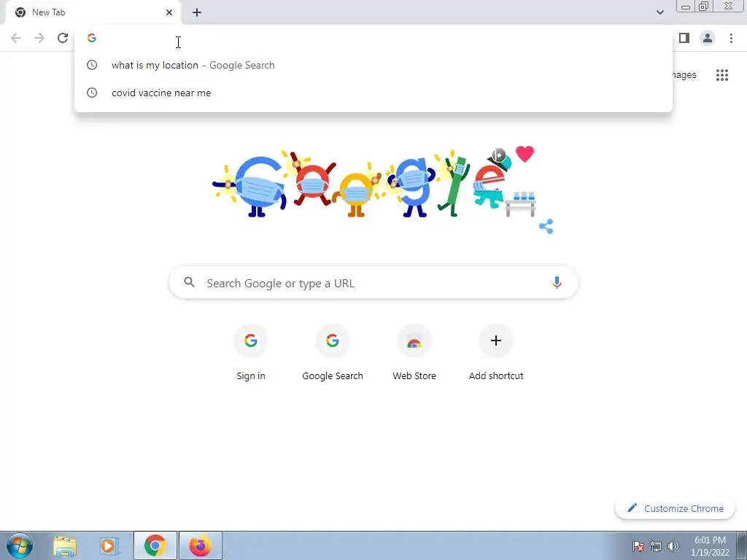Click the browser back arrow

pos(16,38)
